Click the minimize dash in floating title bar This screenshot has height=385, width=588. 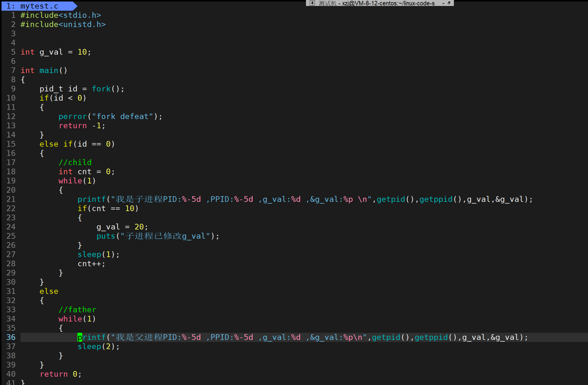443,3
